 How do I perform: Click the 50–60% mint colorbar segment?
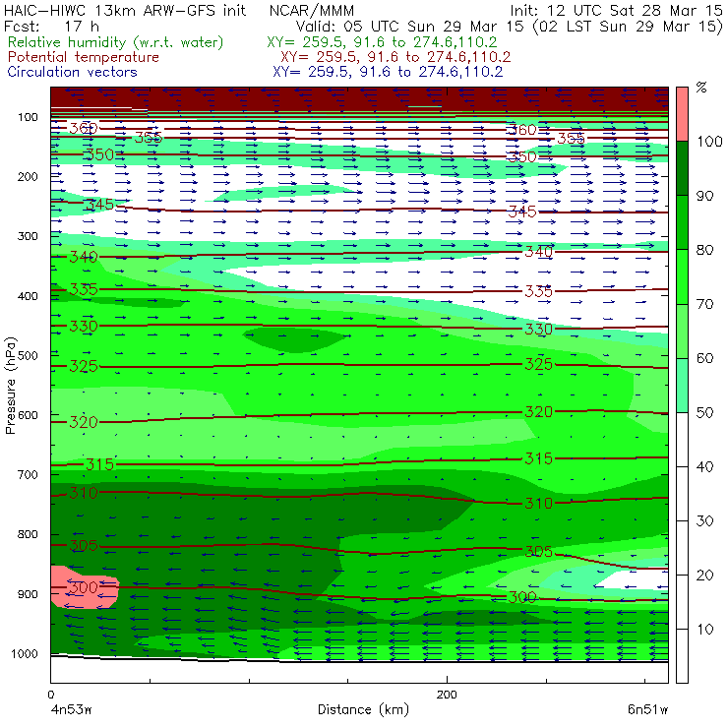point(682,386)
